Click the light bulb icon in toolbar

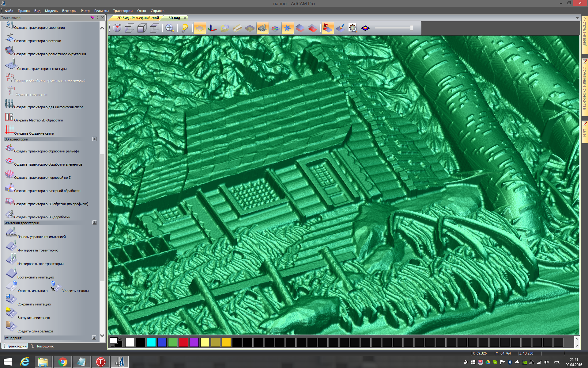[185, 28]
